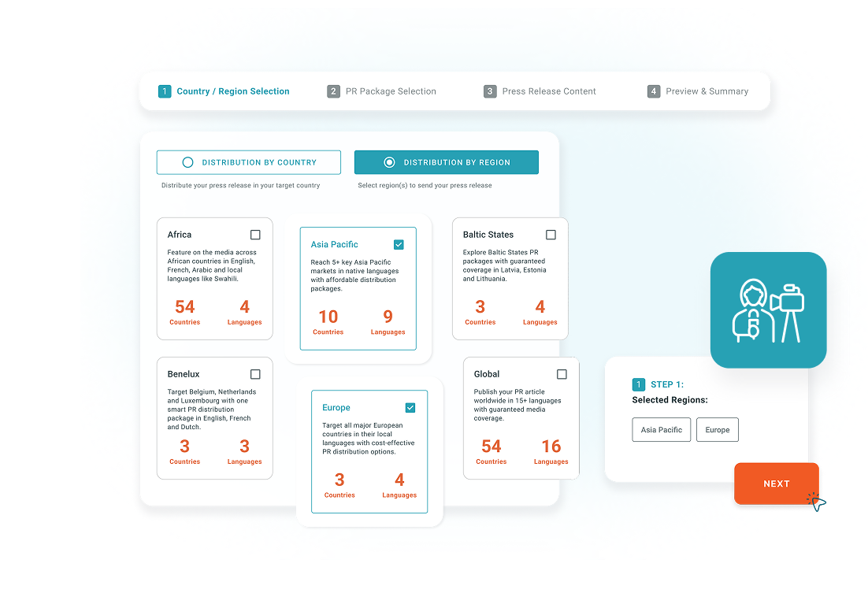Screen dimensions: 868x593
Task: Click the step 2 number badge icon
Action: (x=333, y=91)
